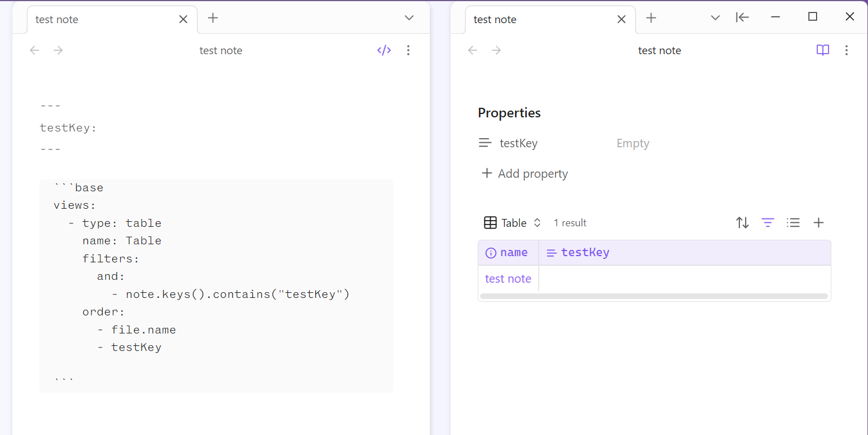Screen dimensions: 868x435
Task: Click the views: line in code block
Action: point(75,205)
